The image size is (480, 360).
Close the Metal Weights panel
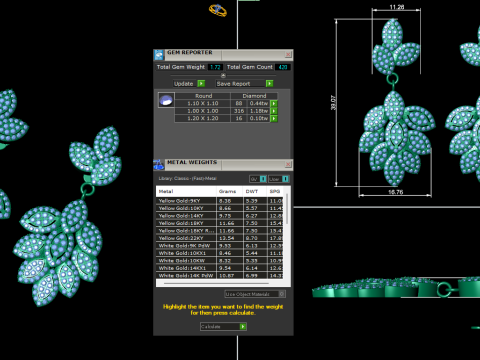288,164
